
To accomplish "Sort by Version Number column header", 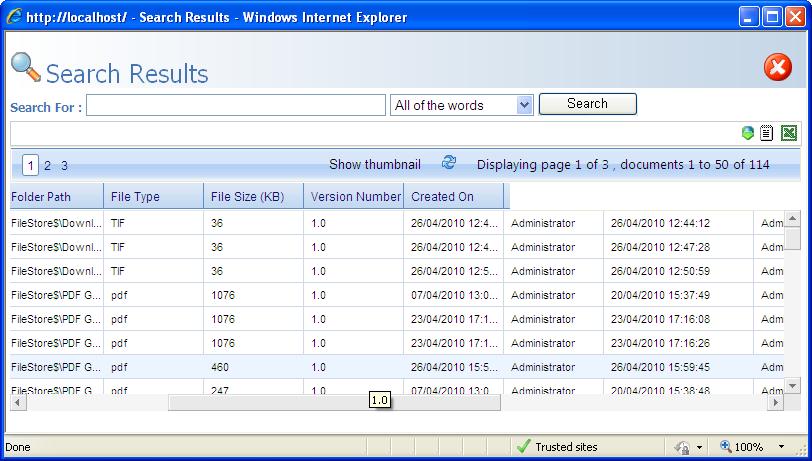I will pos(354,196).
